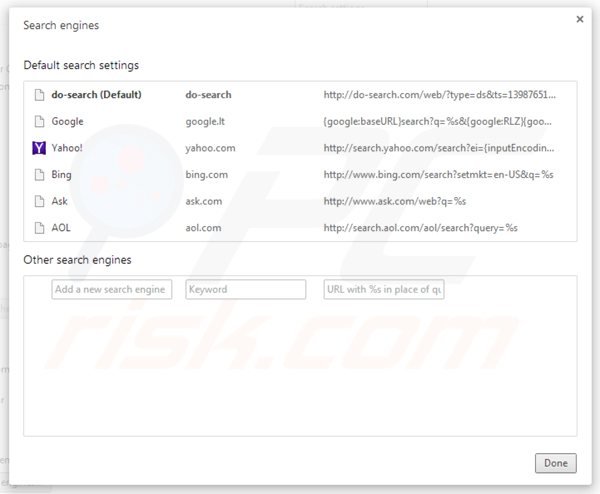Select the Yahoo! search engine name

click(x=67, y=148)
